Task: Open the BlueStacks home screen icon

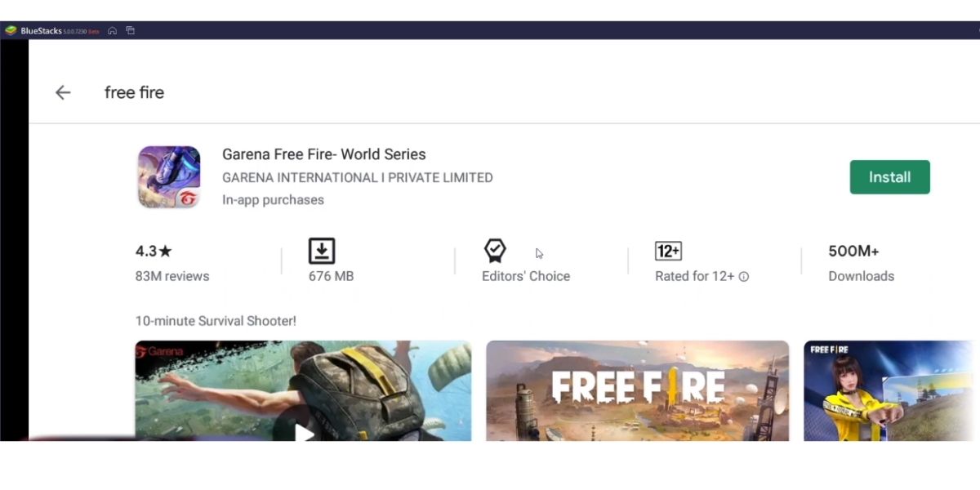Action: (x=112, y=29)
